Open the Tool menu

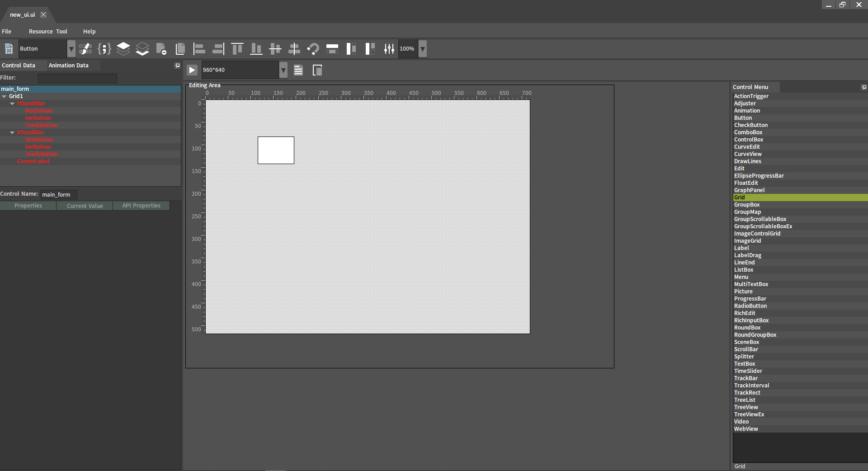point(62,32)
